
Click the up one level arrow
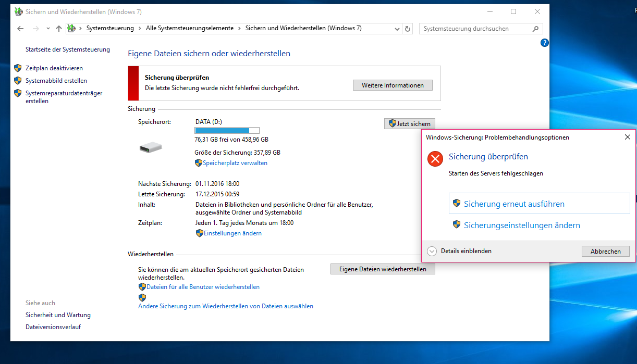[59, 29]
